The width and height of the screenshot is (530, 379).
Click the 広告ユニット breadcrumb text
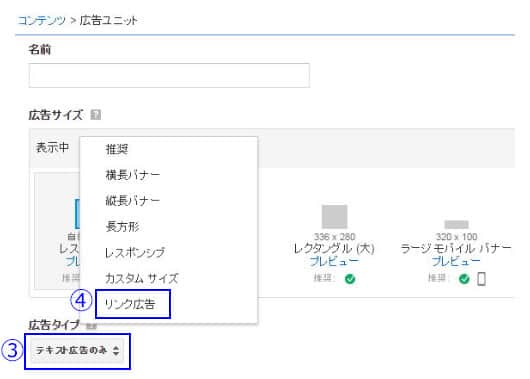point(109,21)
